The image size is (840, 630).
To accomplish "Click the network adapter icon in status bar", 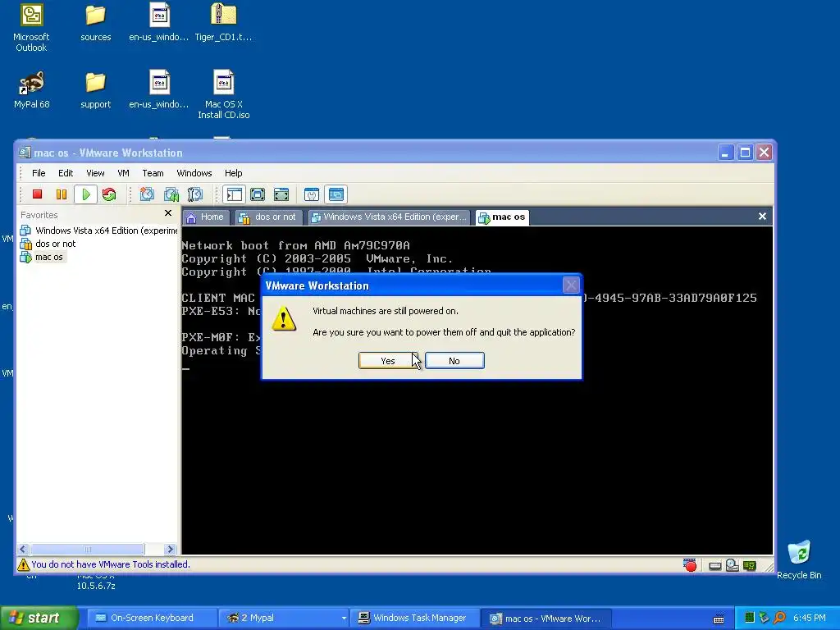I will pyautogui.click(x=750, y=566).
